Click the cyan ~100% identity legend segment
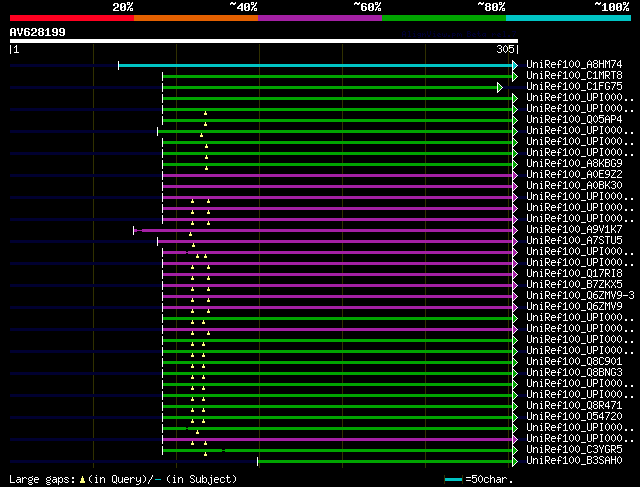The image size is (640, 487). pyautogui.click(x=567, y=17)
